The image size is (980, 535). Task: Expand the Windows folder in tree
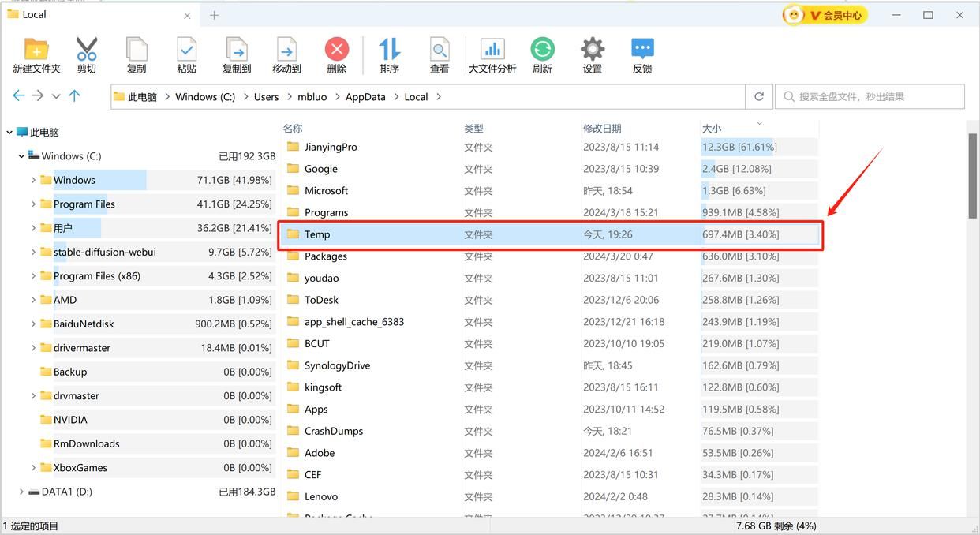click(x=33, y=180)
